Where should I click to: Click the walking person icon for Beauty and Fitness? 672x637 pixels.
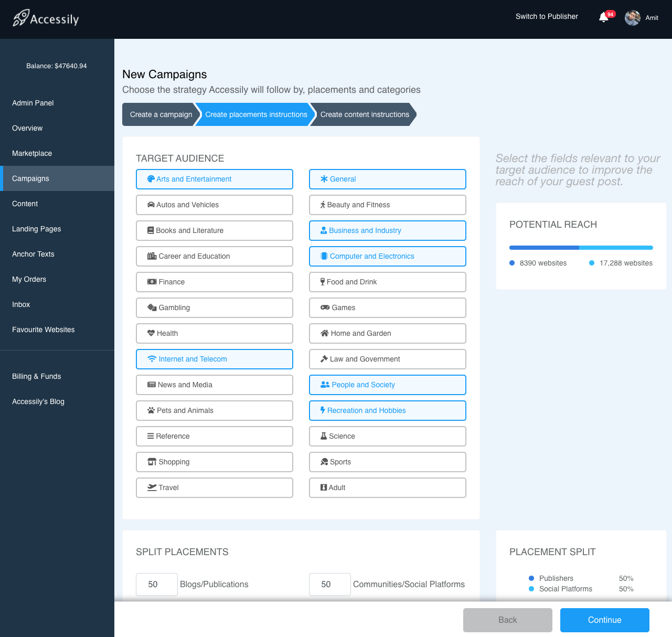coord(323,205)
